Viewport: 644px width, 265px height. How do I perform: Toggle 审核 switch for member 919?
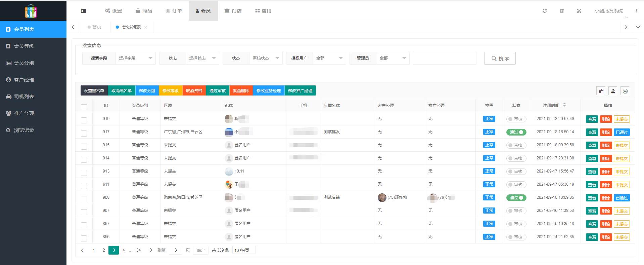coord(516,119)
